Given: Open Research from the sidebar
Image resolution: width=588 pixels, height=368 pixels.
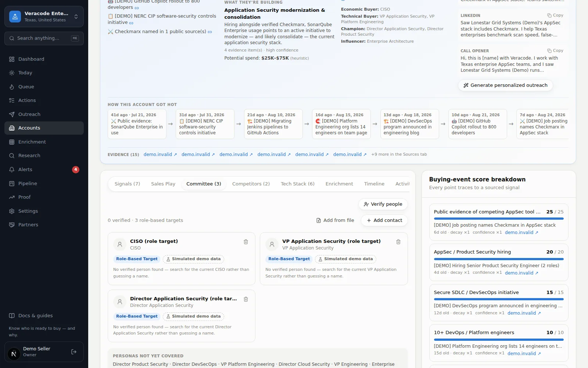Looking at the screenshot, I should click(x=44, y=156).
